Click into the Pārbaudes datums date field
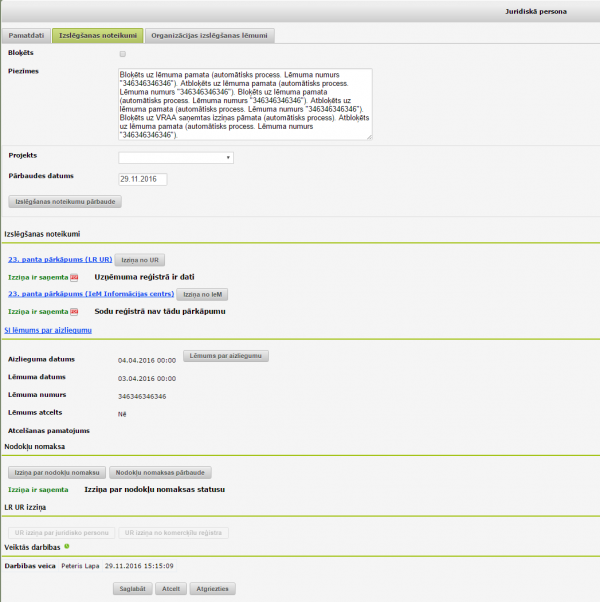 click(142, 179)
